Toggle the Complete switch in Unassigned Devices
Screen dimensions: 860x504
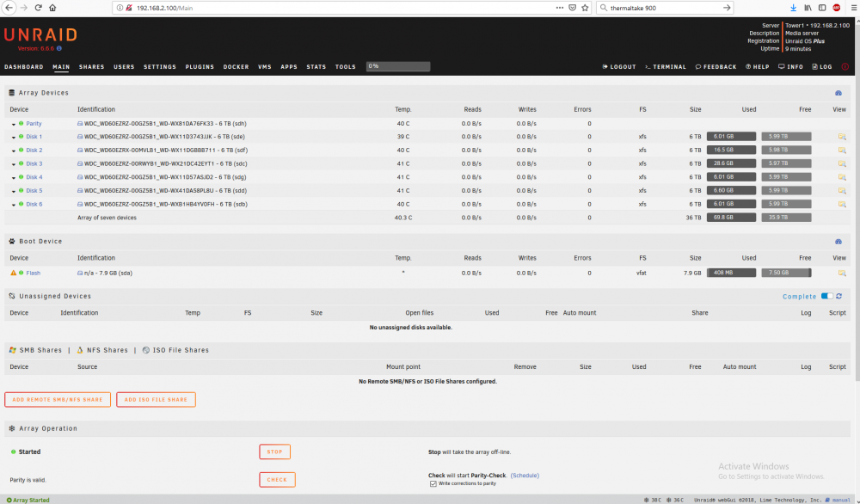coord(826,296)
